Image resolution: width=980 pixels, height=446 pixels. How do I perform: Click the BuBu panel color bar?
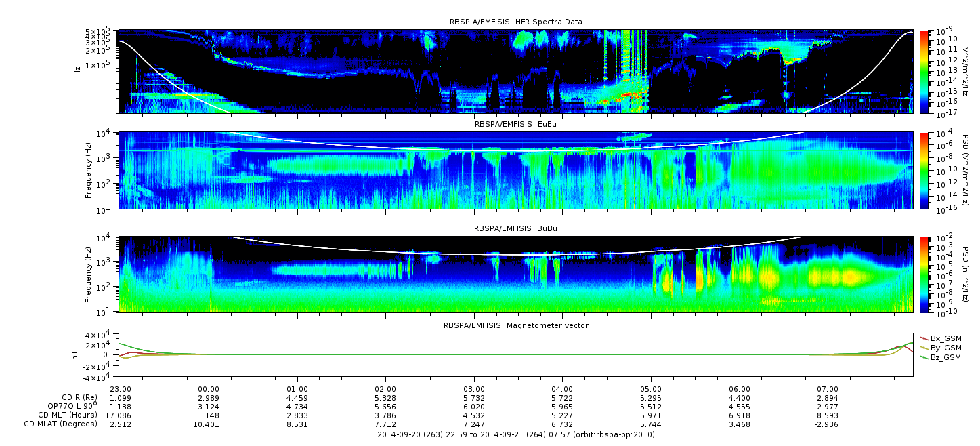coord(925,275)
